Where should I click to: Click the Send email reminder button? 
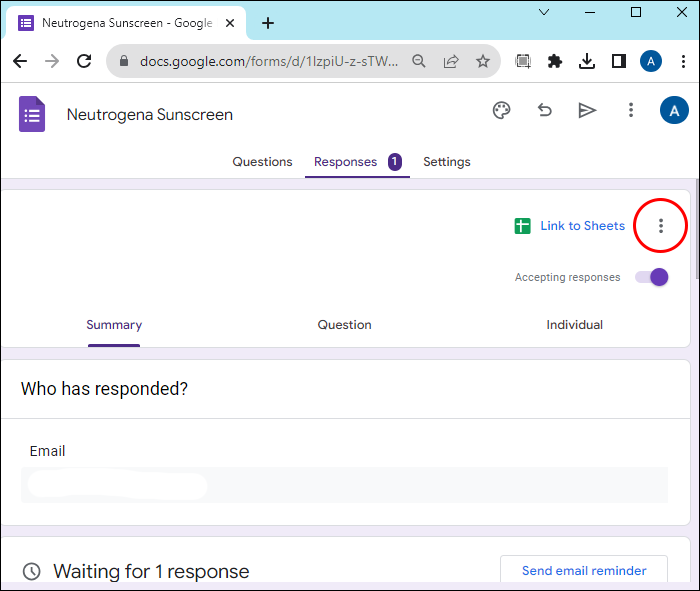pyautogui.click(x=584, y=569)
